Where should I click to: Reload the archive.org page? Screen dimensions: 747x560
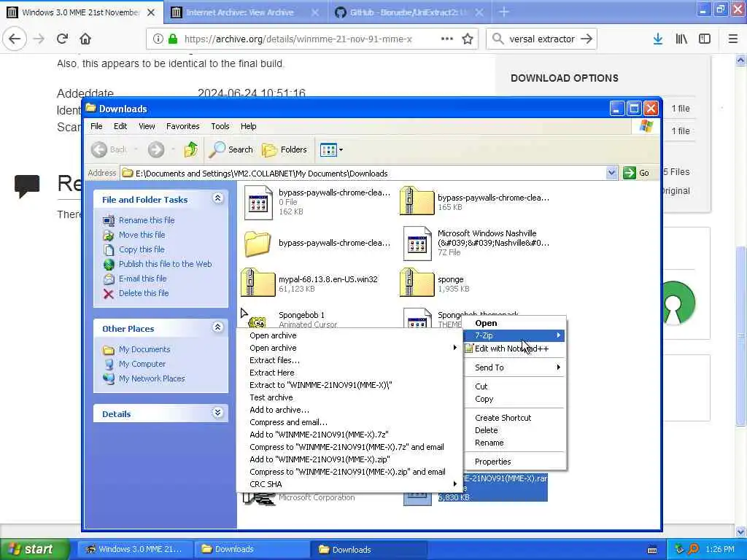(x=62, y=39)
